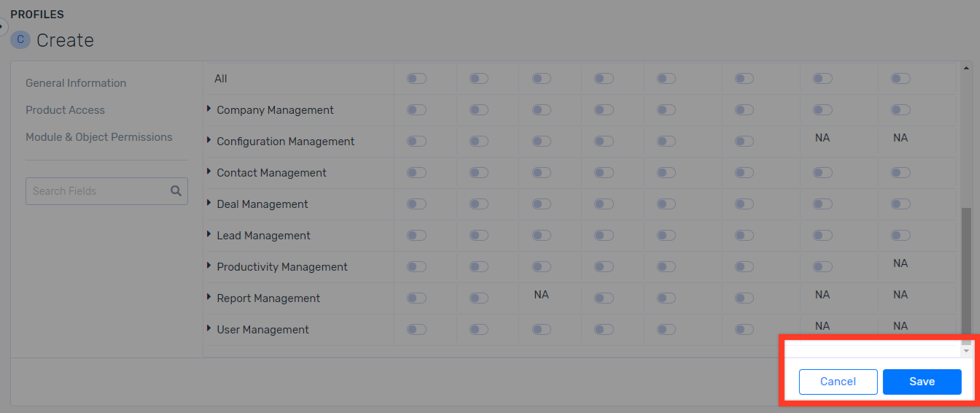Open the General Information section
This screenshot has width=980, height=413.
76,83
